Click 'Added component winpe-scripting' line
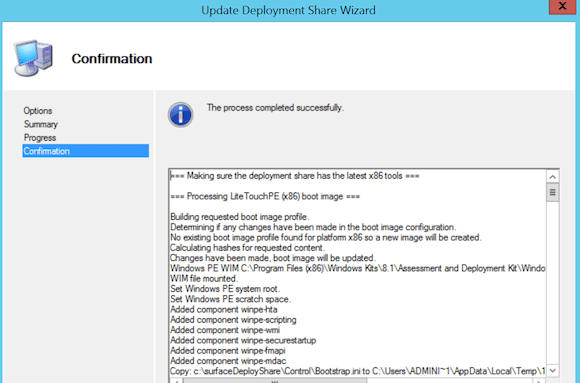The height and width of the screenshot is (383, 580). 233,320
